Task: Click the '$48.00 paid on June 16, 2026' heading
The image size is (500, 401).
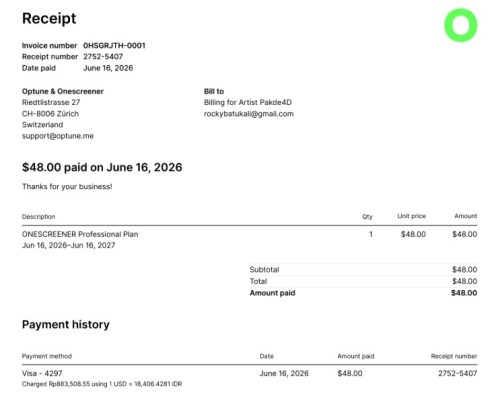Action: 102,167
